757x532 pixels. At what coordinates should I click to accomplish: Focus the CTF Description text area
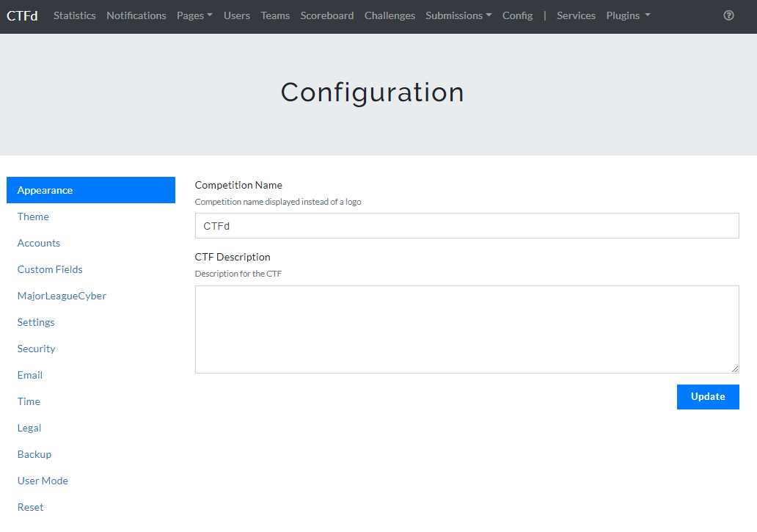tap(467, 329)
